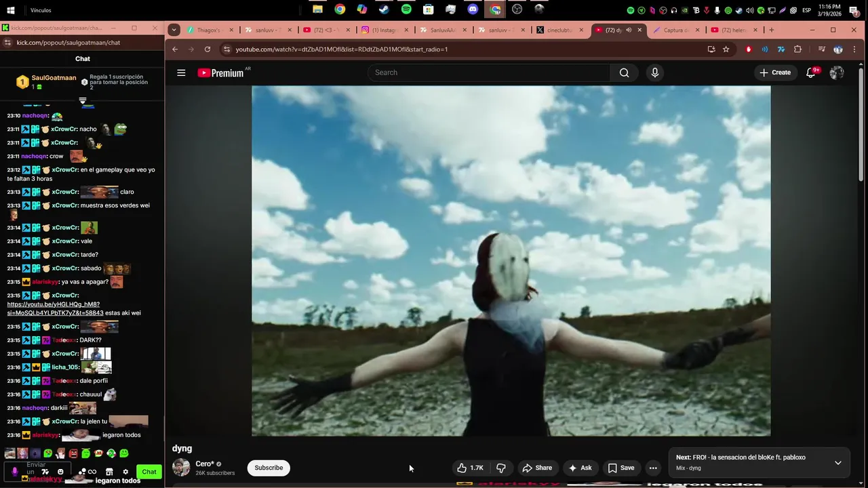Open the Chrome three-dot menu

pos(854,49)
